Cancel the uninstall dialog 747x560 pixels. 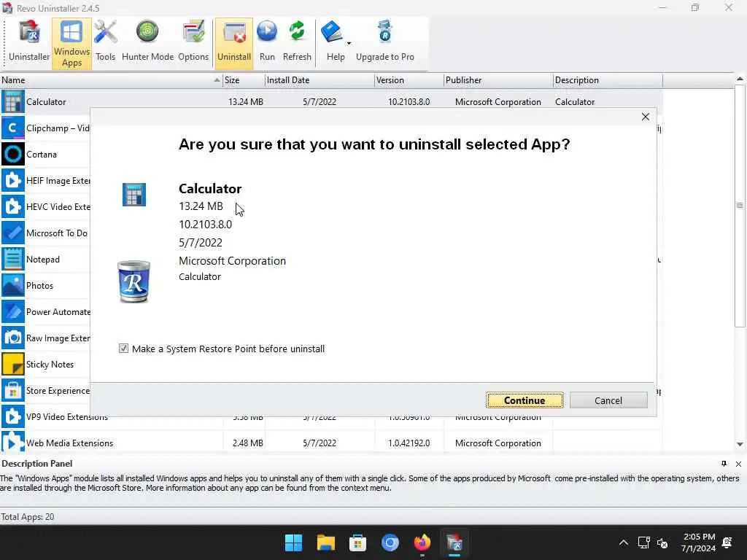pyautogui.click(x=608, y=400)
